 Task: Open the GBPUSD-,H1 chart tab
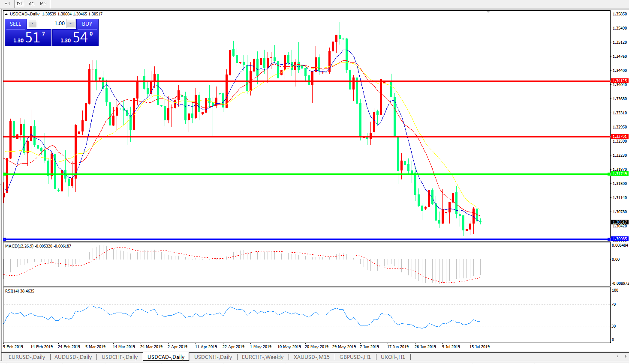coord(355,357)
